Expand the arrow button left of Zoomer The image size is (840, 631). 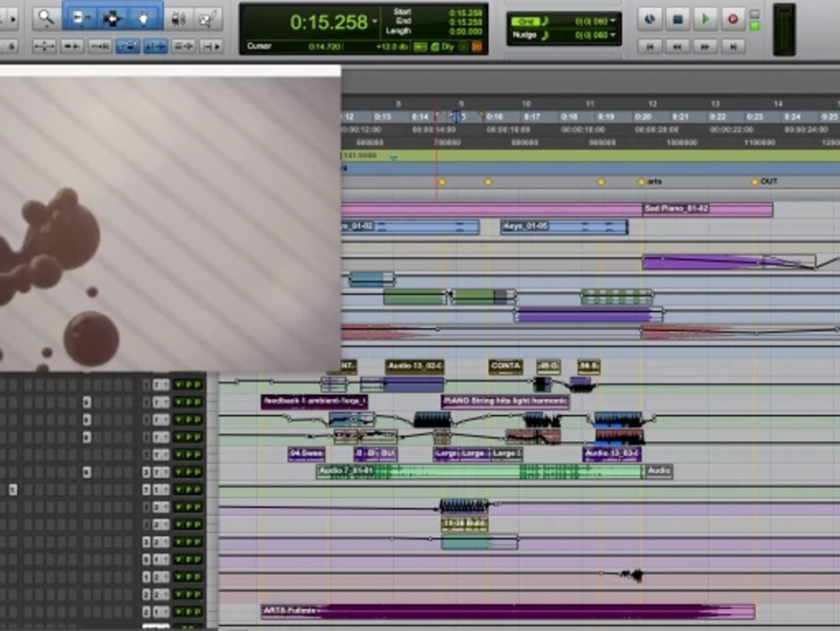point(13,18)
